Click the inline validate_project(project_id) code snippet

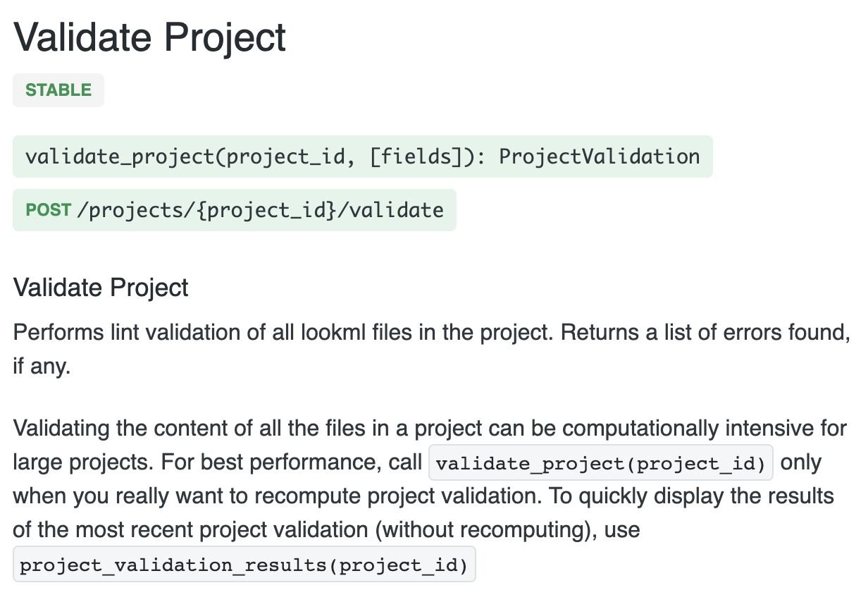601,464
